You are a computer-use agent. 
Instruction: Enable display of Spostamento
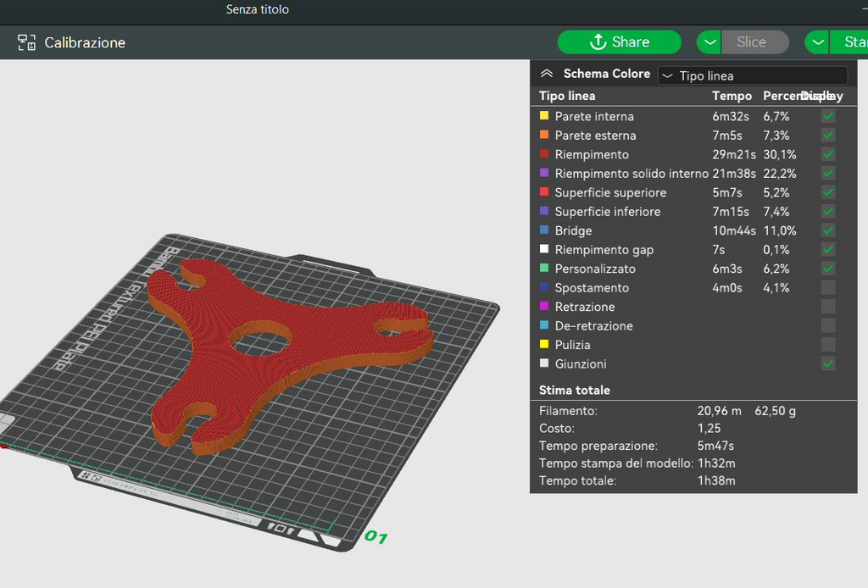coord(828,287)
